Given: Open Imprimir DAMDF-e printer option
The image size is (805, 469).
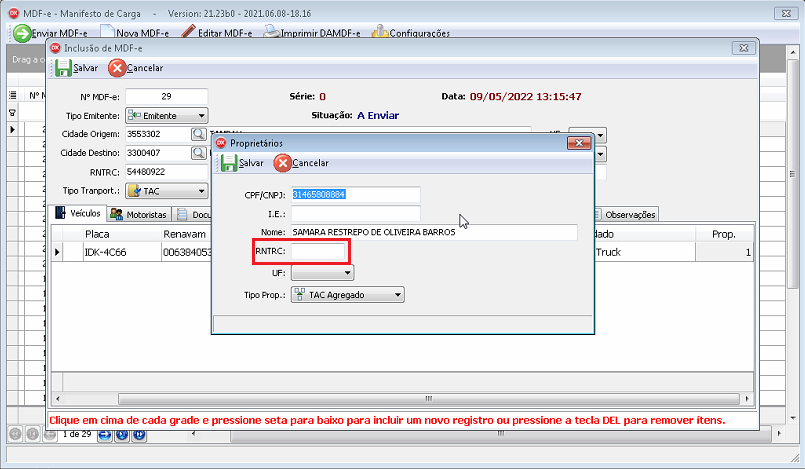Looking at the screenshot, I should coord(312,33).
